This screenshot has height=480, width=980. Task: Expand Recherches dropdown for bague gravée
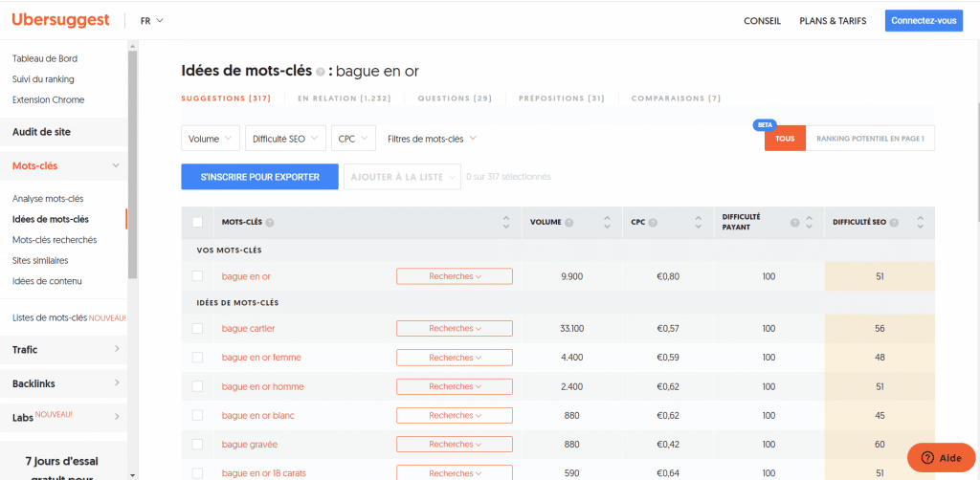455,445
